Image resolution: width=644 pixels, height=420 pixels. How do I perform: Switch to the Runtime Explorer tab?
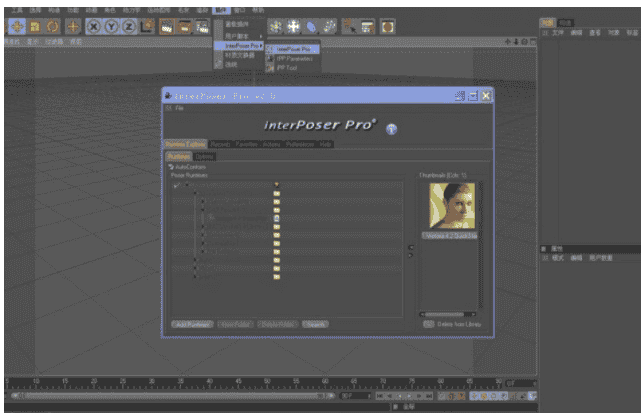[x=185, y=144]
